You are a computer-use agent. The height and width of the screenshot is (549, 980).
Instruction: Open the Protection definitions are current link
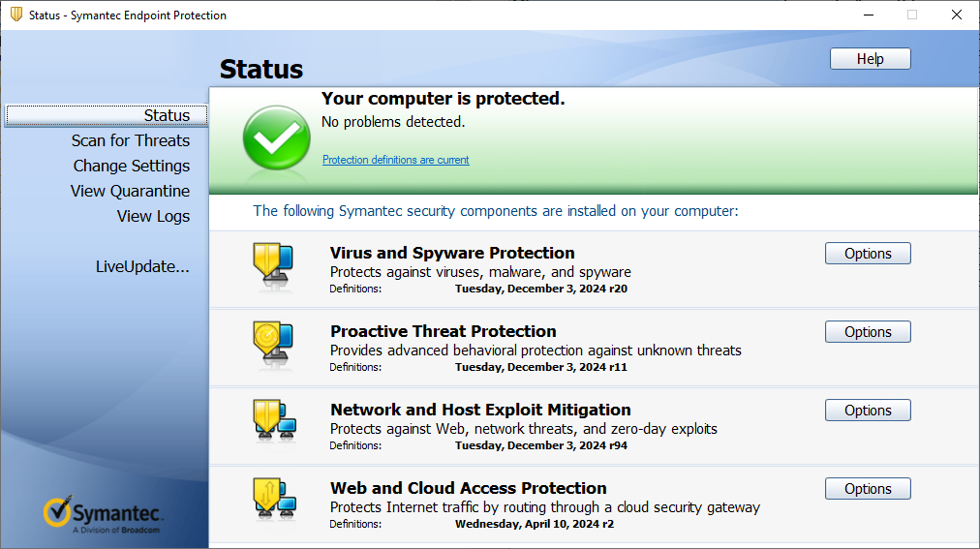(395, 160)
